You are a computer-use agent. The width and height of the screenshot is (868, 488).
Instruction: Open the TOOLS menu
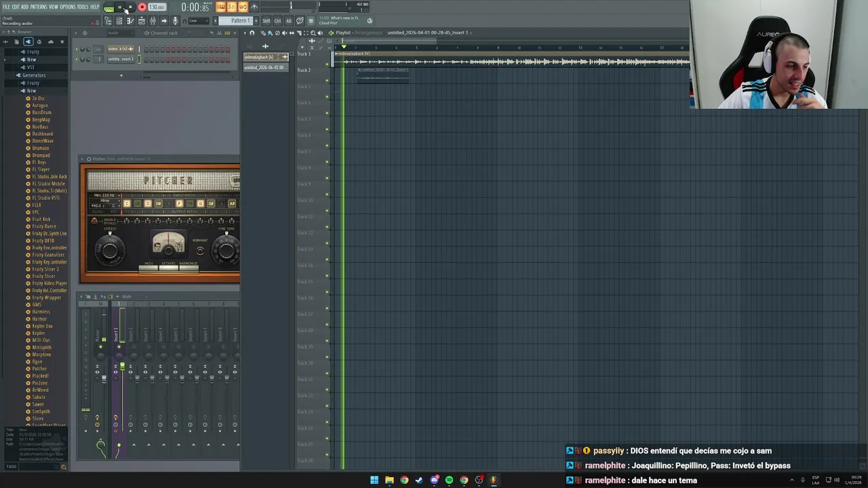pos(83,7)
